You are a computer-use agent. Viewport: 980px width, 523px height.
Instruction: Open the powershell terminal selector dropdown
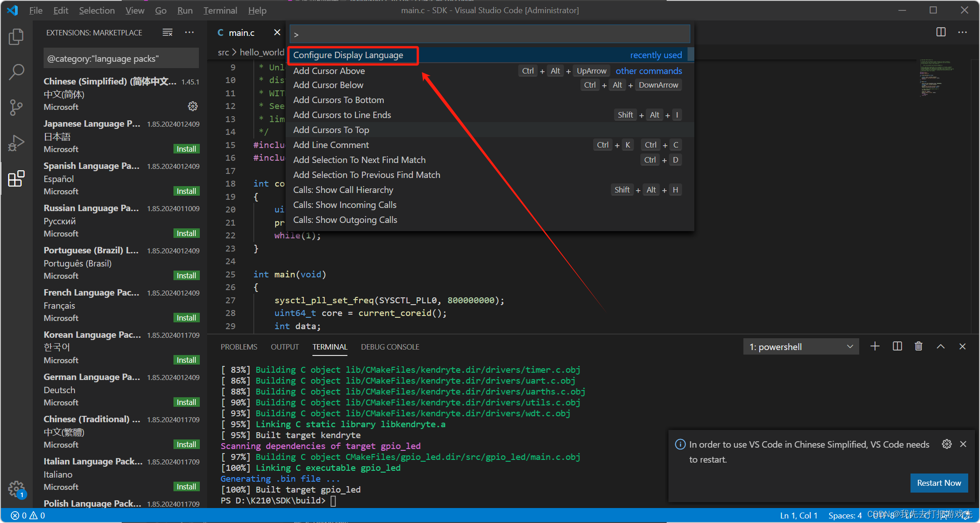[x=801, y=347]
